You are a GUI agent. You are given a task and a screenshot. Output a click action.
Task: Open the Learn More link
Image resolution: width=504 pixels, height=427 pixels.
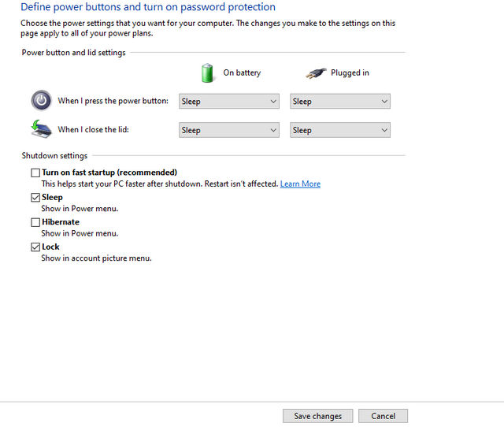[300, 184]
